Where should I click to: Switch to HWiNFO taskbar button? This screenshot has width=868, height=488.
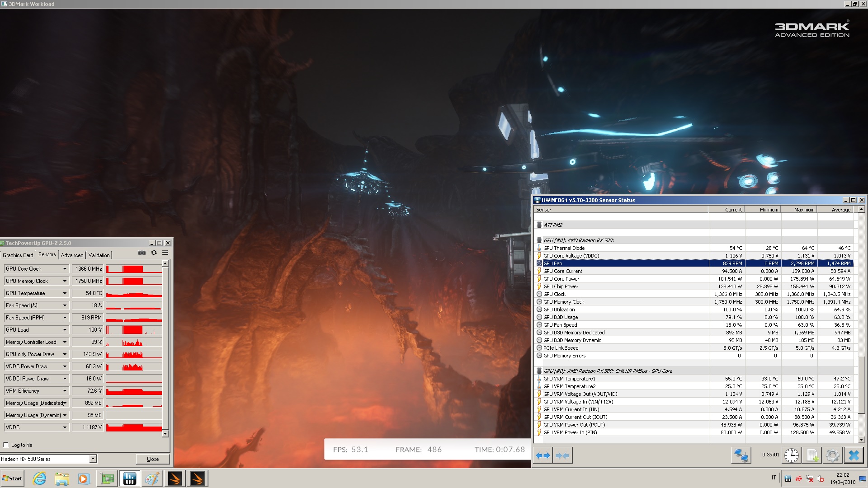tap(130, 479)
